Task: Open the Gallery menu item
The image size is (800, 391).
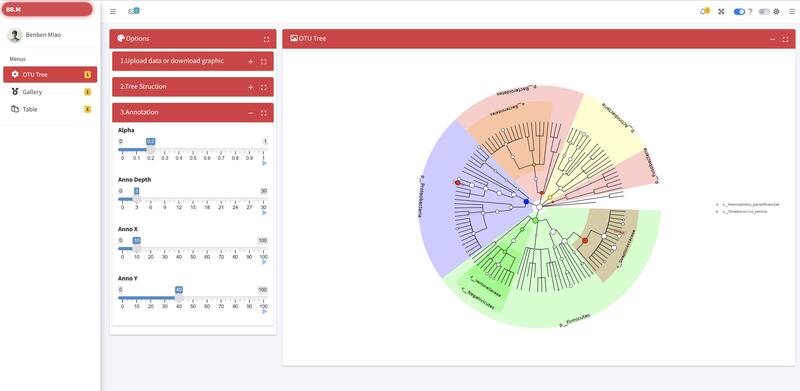Action: coord(50,92)
